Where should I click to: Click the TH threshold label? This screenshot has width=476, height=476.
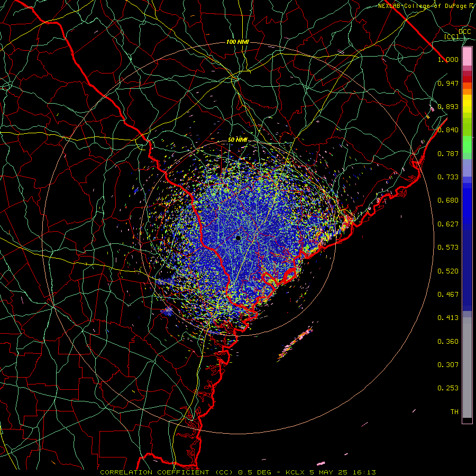[x=454, y=412]
